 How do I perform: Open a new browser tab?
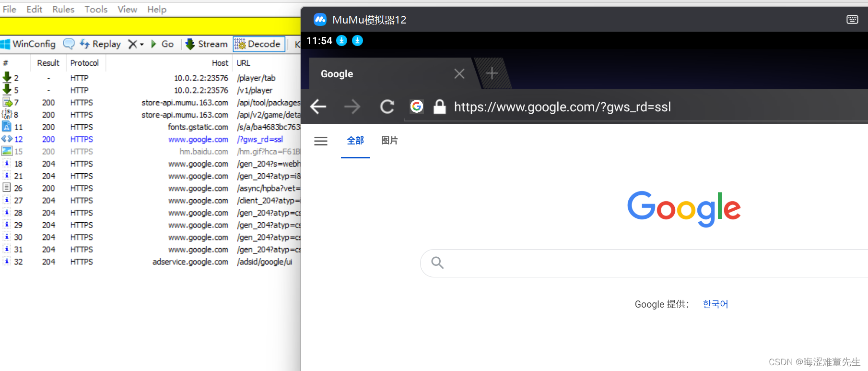point(492,73)
